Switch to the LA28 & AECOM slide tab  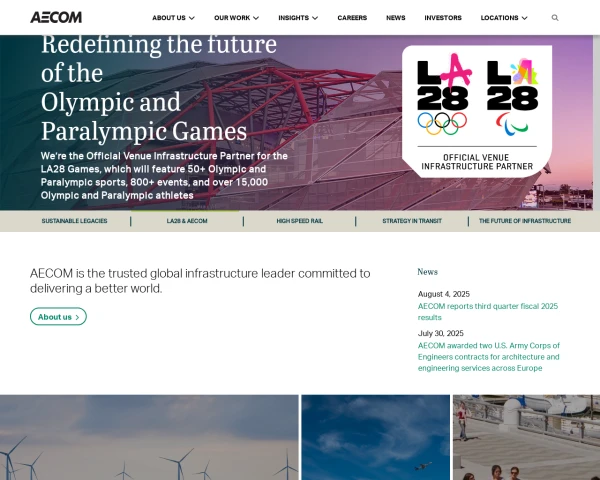(187, 221)
